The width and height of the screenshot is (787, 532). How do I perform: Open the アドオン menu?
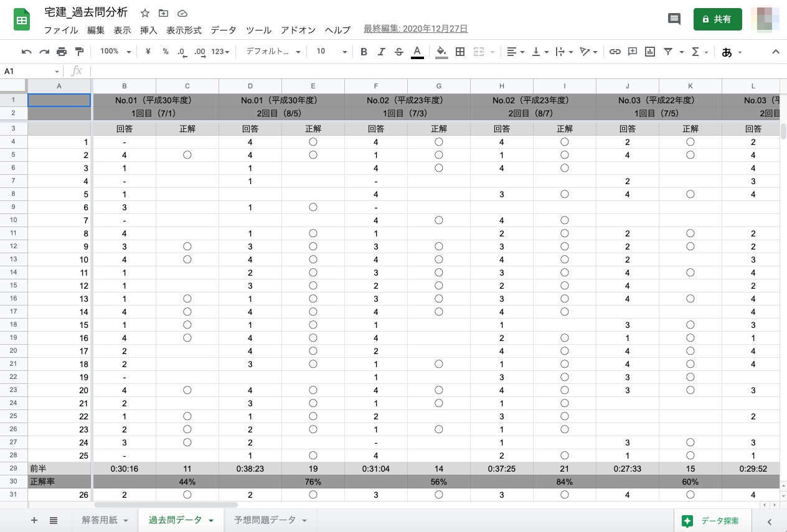pos(298,30)
